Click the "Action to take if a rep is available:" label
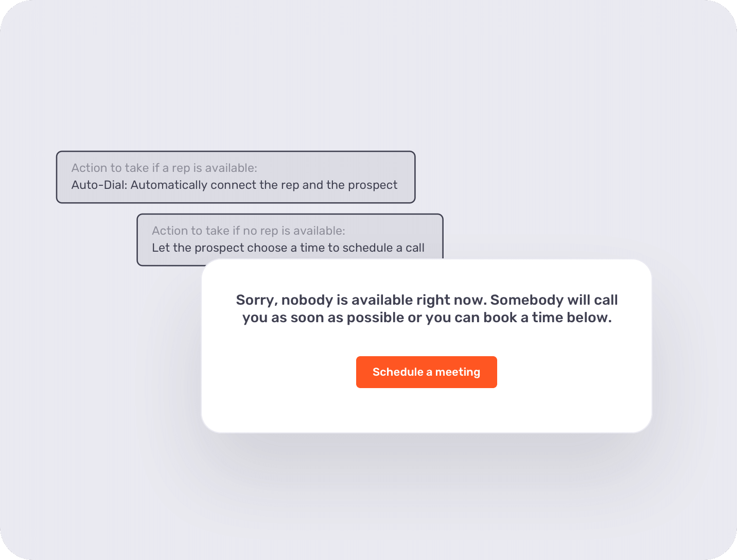This screenshot has width=737, height=560. (164, 168)
